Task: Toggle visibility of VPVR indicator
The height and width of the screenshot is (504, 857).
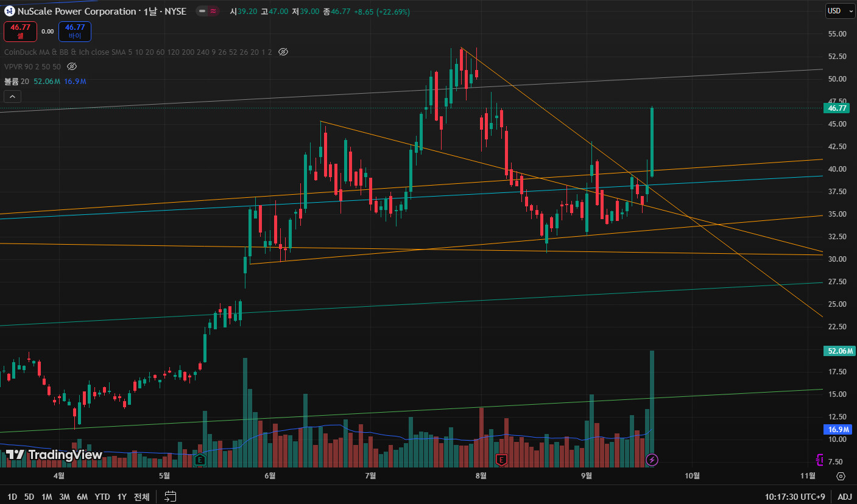Action: click(x=72, y=66)
